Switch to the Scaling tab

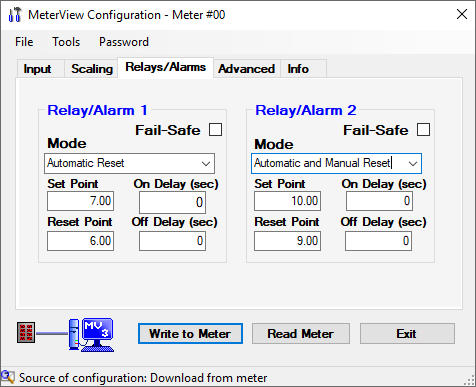pos(92,69)
